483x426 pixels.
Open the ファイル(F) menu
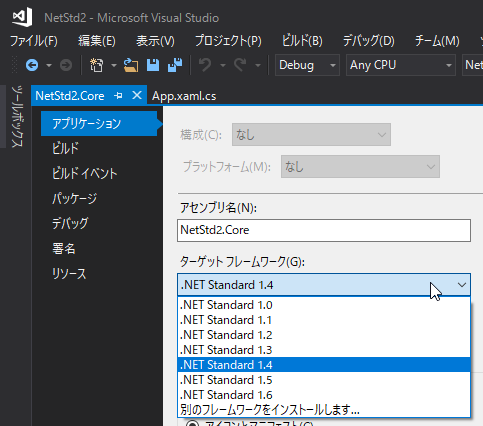(34, 41)
